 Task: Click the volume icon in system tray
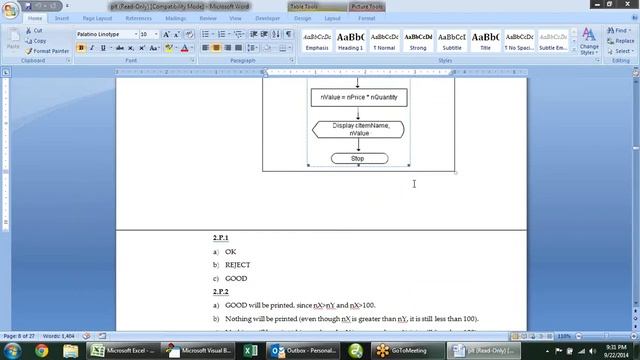592,351
